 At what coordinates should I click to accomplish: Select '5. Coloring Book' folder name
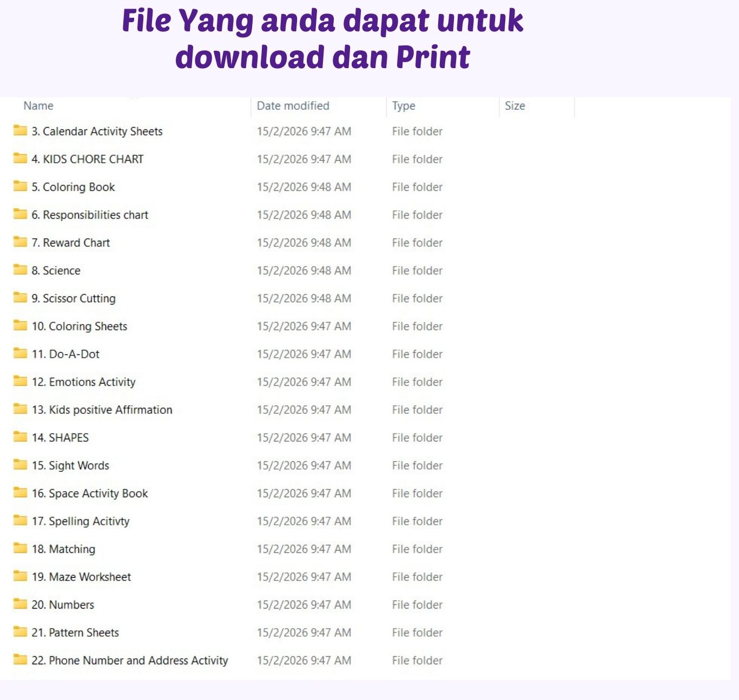(74, 187)
